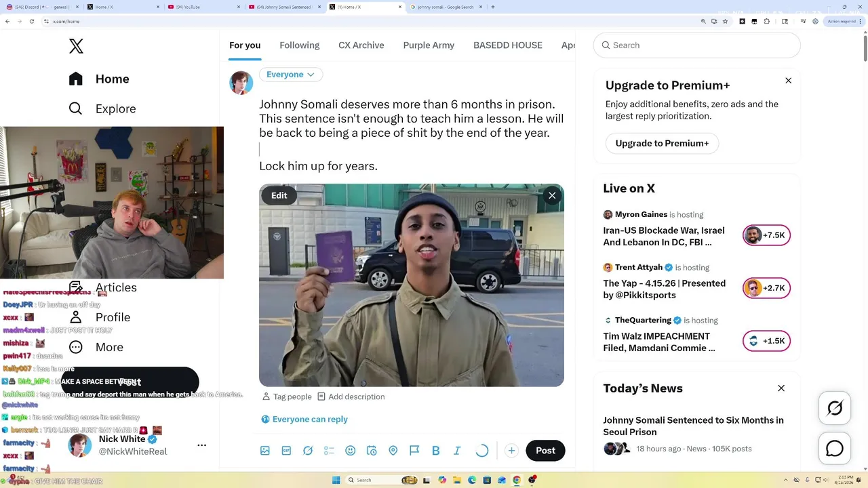Focus the X Search input field
Viewport: 868px width, 488px height.
click(697, 45)
